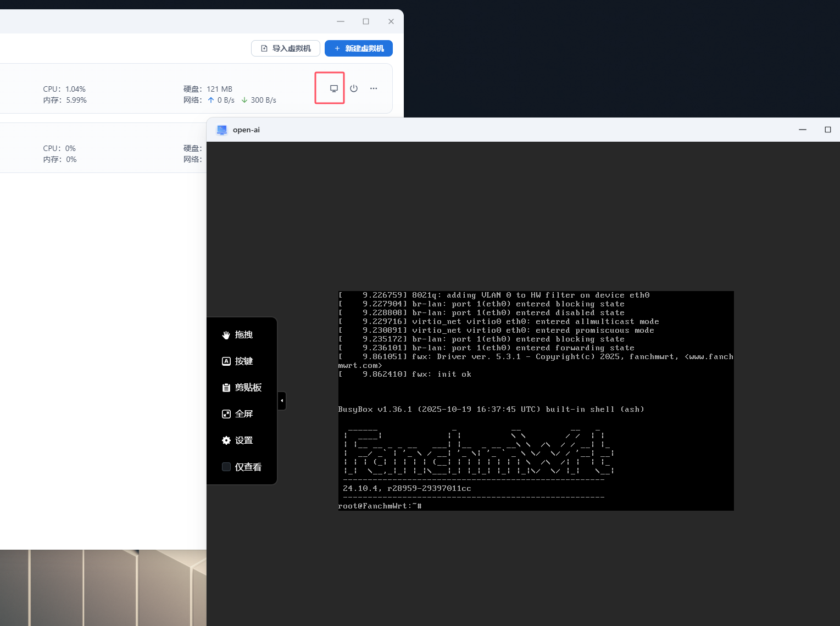Maximize the virtual machine manager window
The height and width of the screenshot is (626, 840).
[366, 21]
